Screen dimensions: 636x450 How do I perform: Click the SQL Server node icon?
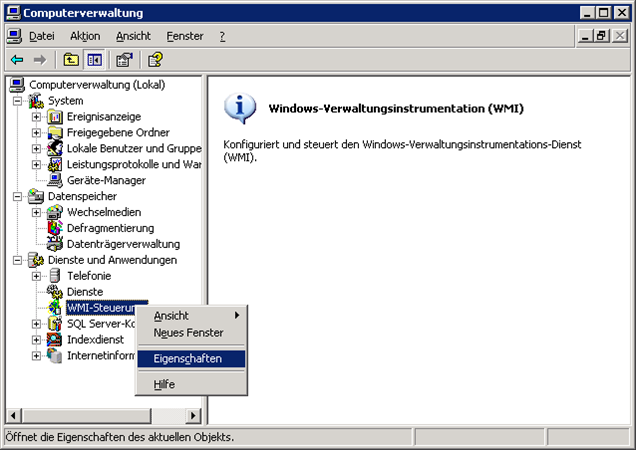(x=55, y=324)
